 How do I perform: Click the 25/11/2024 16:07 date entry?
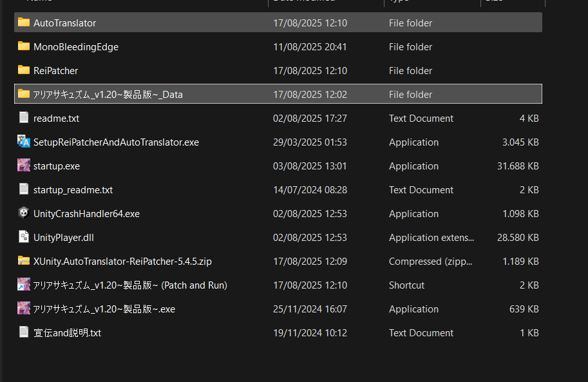click(x=310, y=309)
